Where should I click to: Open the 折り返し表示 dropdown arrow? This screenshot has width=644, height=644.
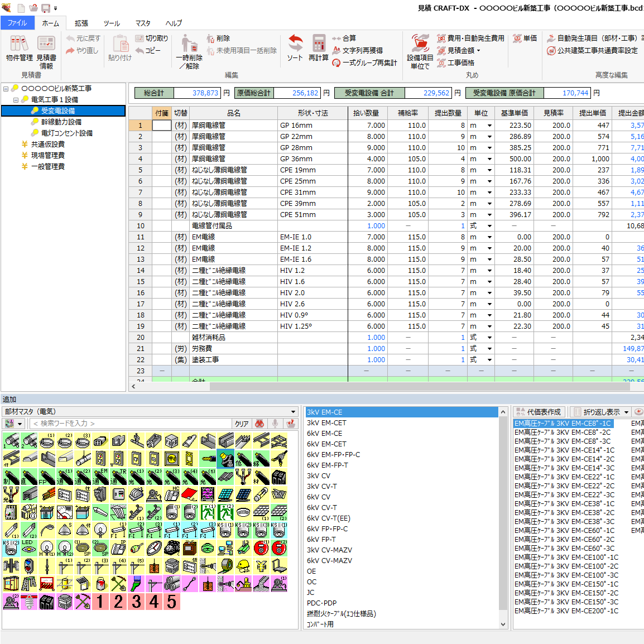[627, 412]
